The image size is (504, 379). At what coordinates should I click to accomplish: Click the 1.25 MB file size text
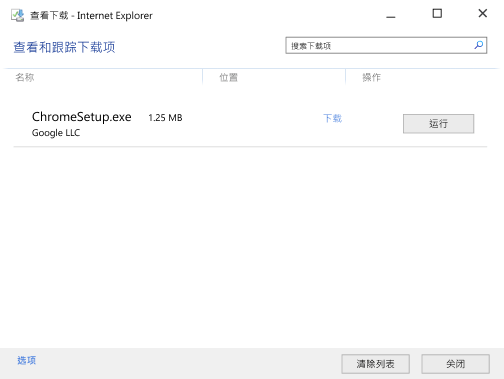pyautogui.click(x=165, y=118)
